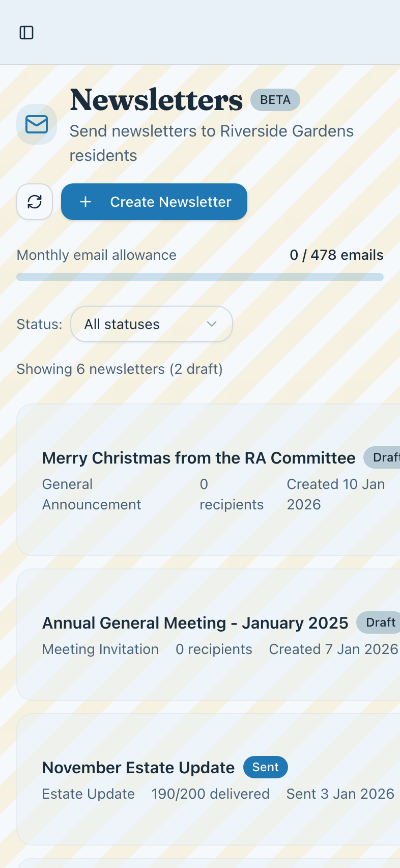Toggle the sidebar panel icon

coord(26,33)
